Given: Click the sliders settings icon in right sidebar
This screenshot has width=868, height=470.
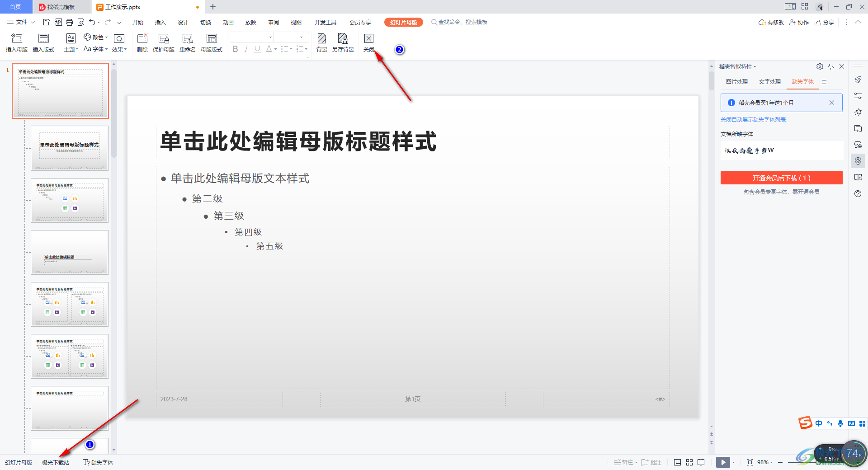Looking at the screenshot, I should [x=858, y=96].
